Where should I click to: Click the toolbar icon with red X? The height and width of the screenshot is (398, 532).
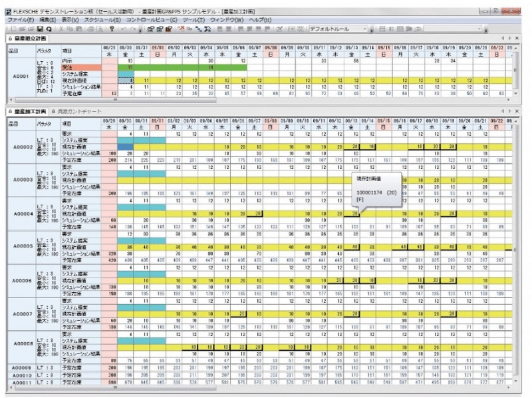coord(181,29)
